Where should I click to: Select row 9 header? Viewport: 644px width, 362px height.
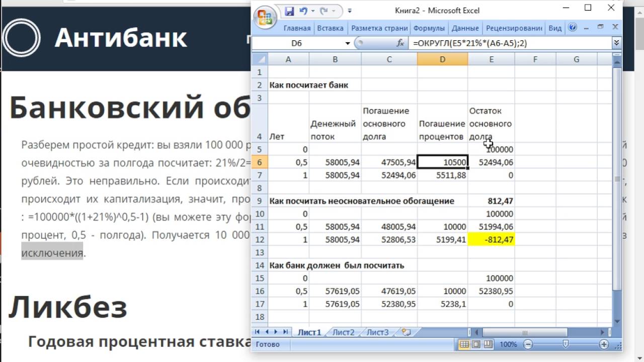click(x=260, y=201)
